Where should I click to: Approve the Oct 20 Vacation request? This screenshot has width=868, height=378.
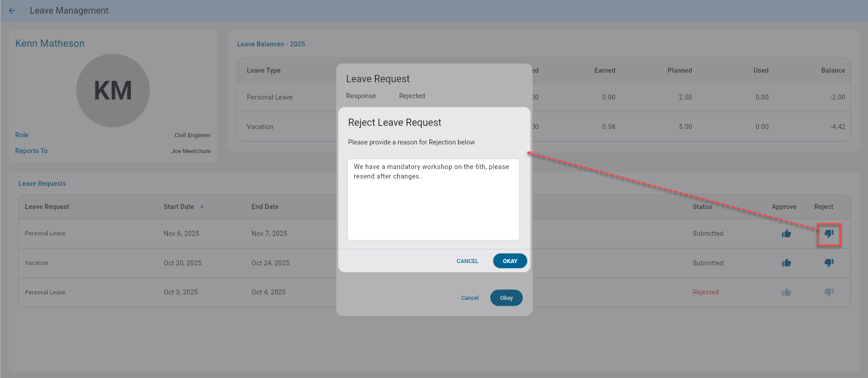pyautogui.click(x=786, y=263)
